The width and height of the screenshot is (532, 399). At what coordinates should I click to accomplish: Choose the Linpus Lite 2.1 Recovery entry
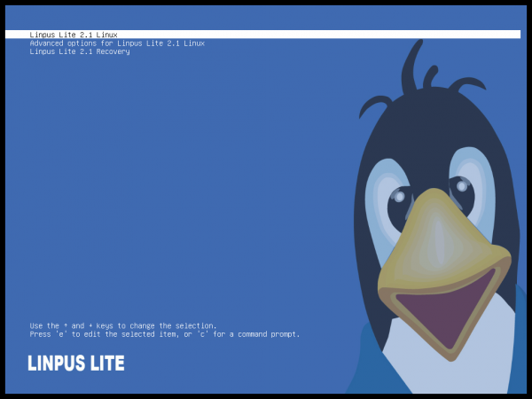80,51
